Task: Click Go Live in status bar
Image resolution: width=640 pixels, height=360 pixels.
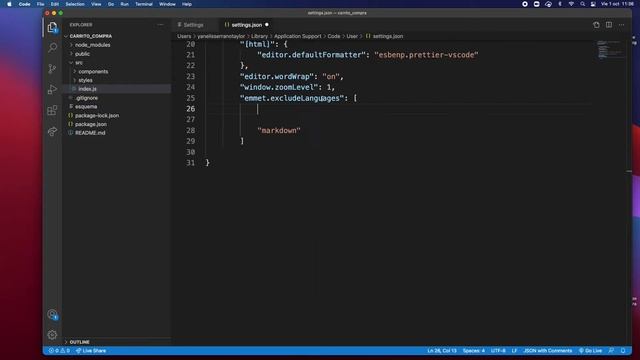Action: click(x=590, y=351)
